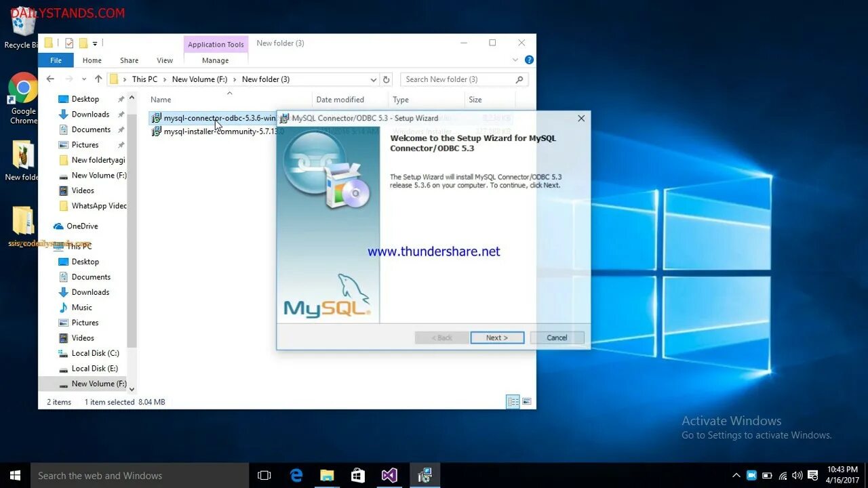Image resolution: width=868 pixels, height=488 pixels.
Task: Open File Explorer from the taskbar
Action: pos(327,476)
